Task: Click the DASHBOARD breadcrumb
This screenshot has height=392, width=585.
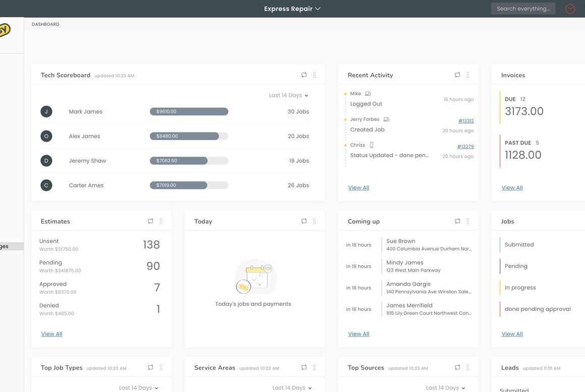Action: click(x=45, y=24)
